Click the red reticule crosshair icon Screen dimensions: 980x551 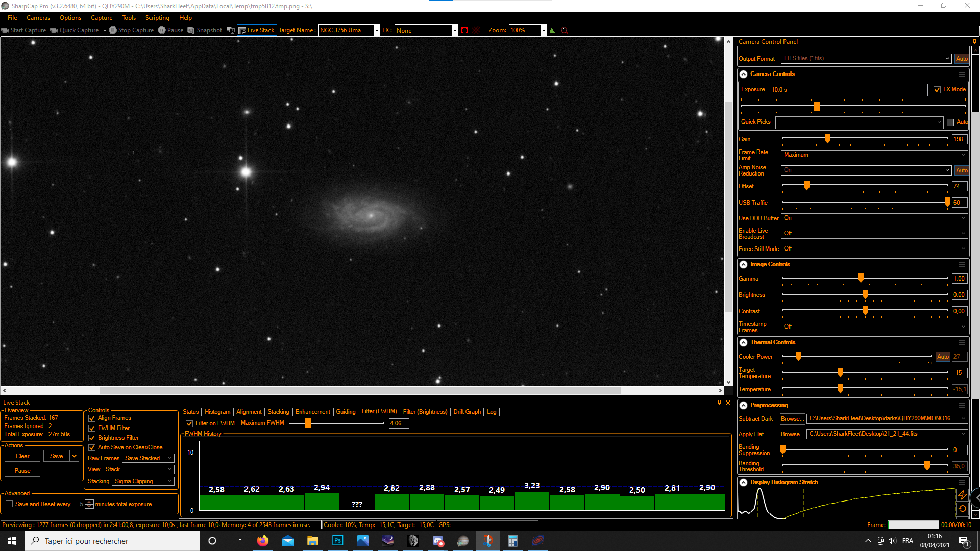pos(476,30)
